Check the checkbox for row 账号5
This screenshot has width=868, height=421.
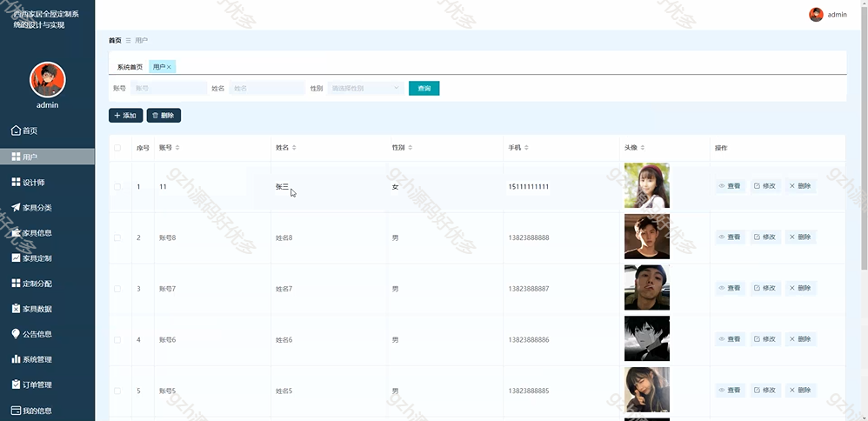click(x=117, y=391)
